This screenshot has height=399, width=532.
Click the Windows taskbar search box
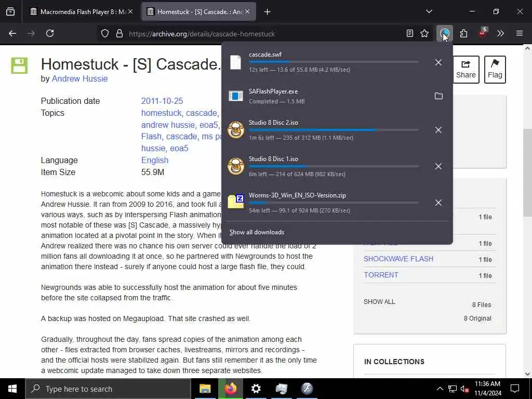(108, 389)
